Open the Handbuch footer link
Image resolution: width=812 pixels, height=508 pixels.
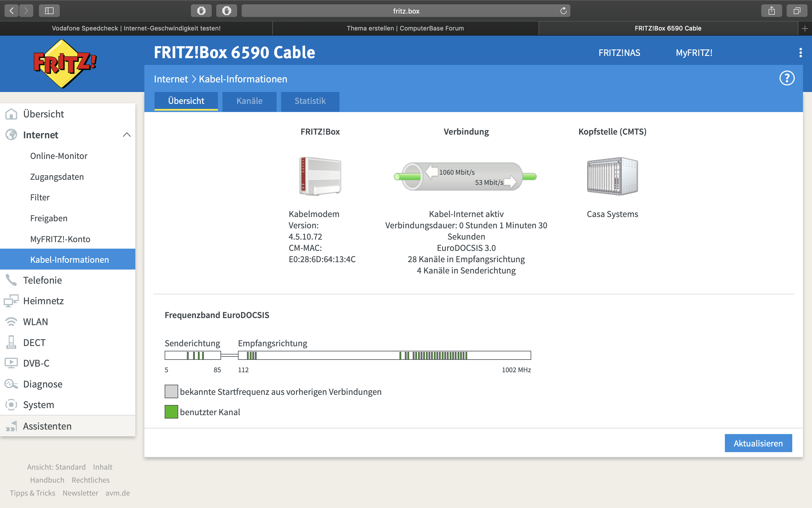(x=47, y=480)
